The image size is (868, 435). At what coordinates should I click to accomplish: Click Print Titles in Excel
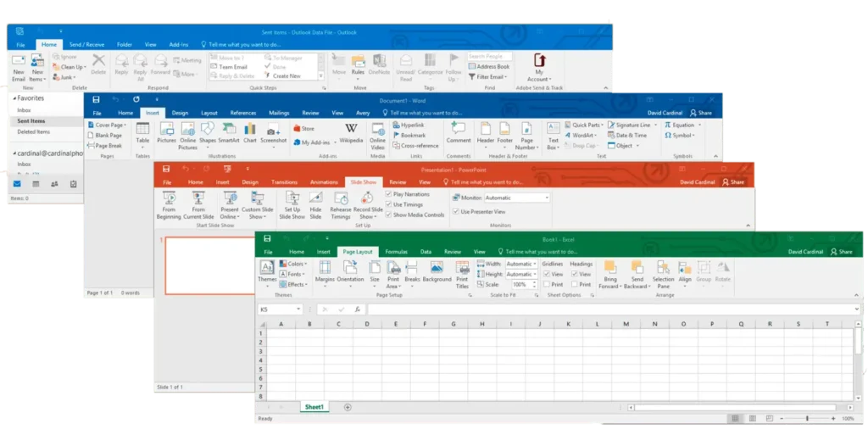pos(462,275)
